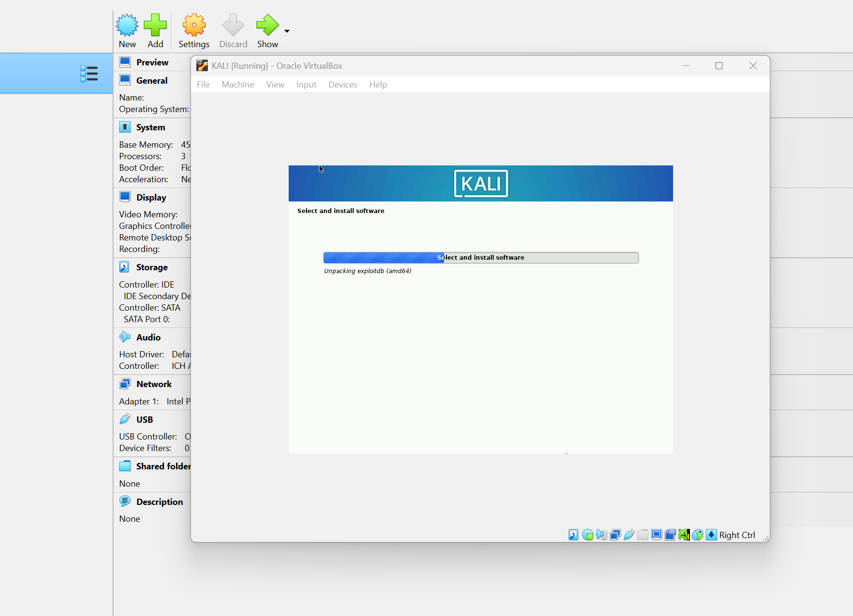Click the shared folders status icon
853x616 pixels.
pyautogui.click(x=643, y=535)
